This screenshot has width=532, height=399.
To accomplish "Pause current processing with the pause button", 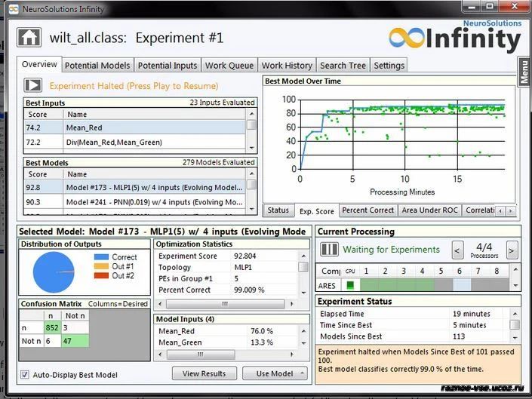I will pyautogui.click(x=329, y=250).
